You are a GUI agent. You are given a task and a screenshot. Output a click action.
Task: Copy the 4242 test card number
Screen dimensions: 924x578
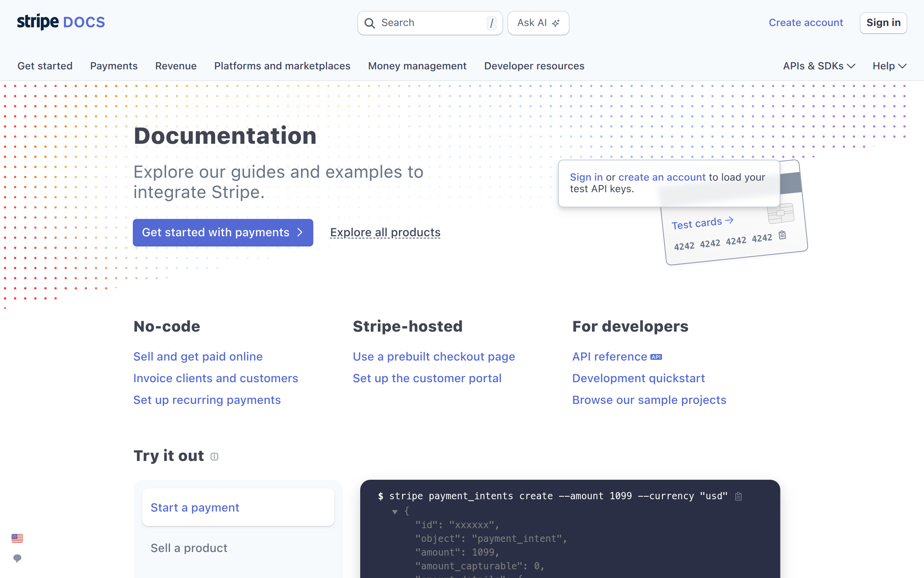point(783,235)
